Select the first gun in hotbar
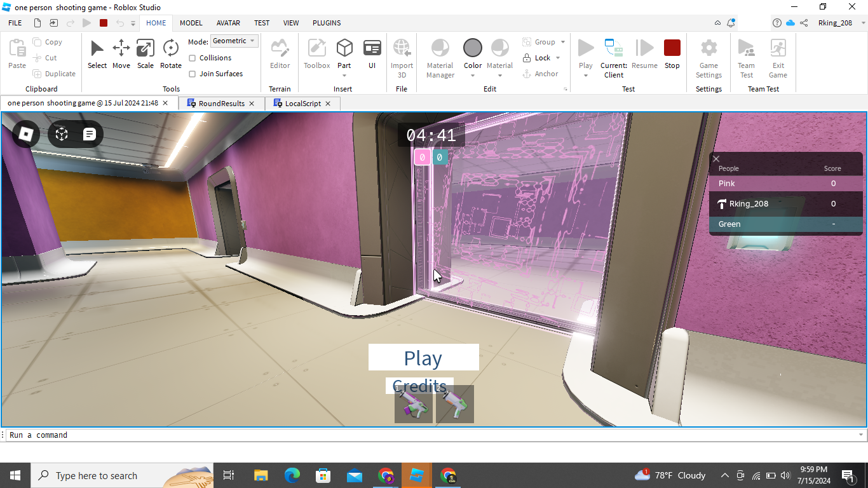This screenshot has width=868, height=488. pos(414,404)
